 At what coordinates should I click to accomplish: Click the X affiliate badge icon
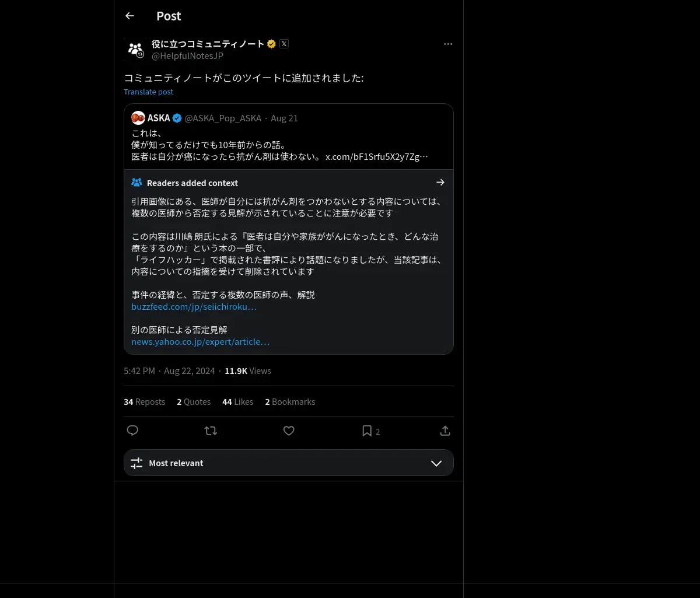284,44
